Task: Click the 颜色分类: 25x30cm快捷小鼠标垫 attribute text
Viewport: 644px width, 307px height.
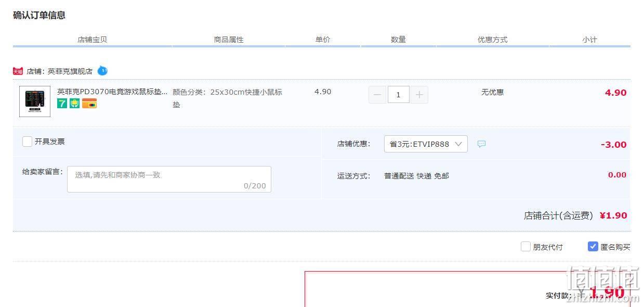Action: [228, 98]
